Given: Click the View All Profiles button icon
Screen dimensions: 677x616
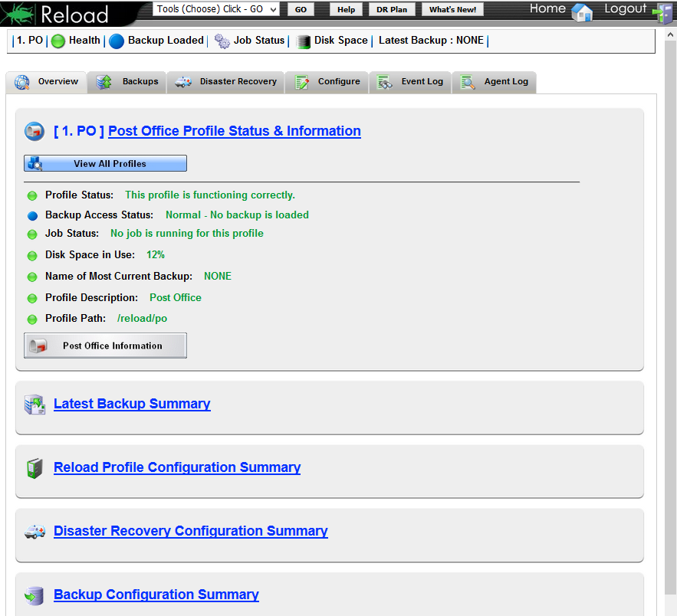Looking at the screenshot, I should tap(35, 163).
